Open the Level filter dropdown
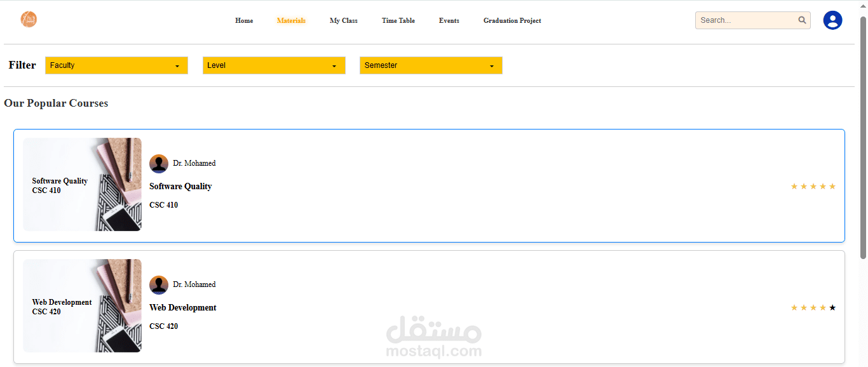Image resolution: width=868 pixels, height=367 pixels. (x=274, y=65)
